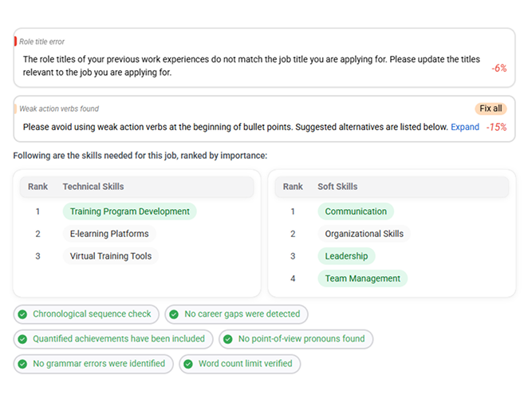Select the Leadership soft skill tag

click(346, 256)
